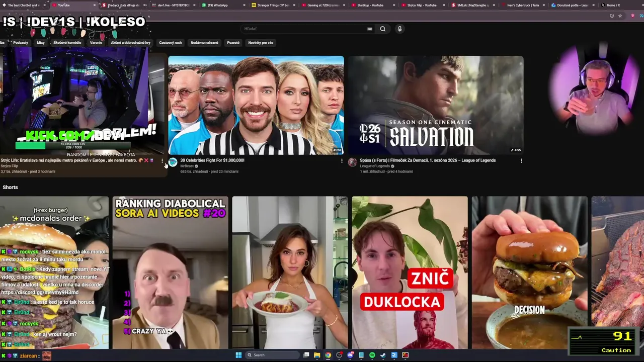Click the 30 Celebrities Fight For $1,000,000 title
644x362 pixels.
tap(212, 160)
